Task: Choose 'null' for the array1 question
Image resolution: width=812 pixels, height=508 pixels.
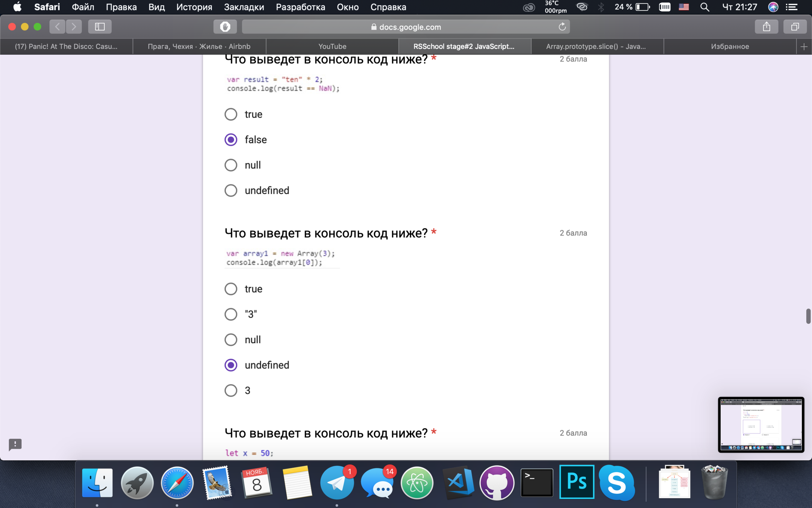Action: click(x=231, y=340)
